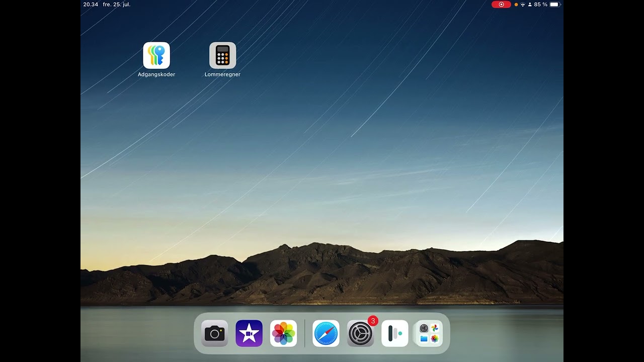Open the Photos app in the dock
Viewport: 644px width, 362px height.
(283, 333)
